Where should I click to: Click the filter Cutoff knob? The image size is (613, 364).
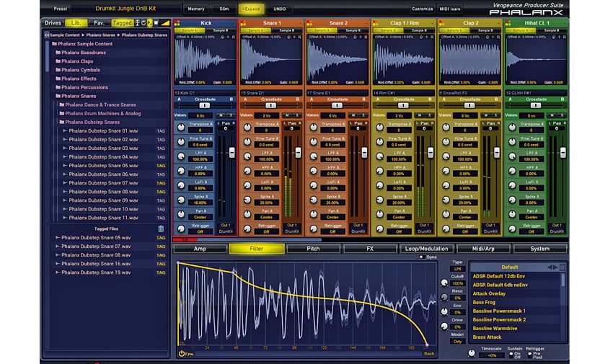coord(444,283)
